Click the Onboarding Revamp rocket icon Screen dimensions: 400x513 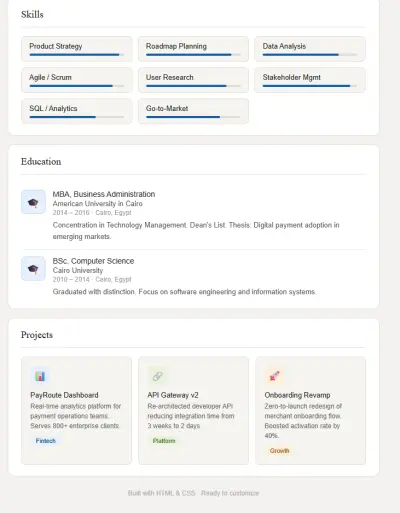tap(274, 376)
